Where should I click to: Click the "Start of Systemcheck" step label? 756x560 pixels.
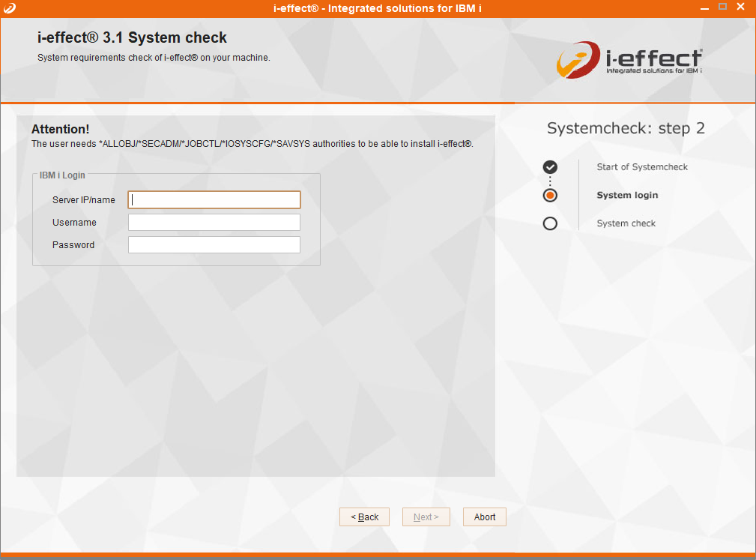641,167
